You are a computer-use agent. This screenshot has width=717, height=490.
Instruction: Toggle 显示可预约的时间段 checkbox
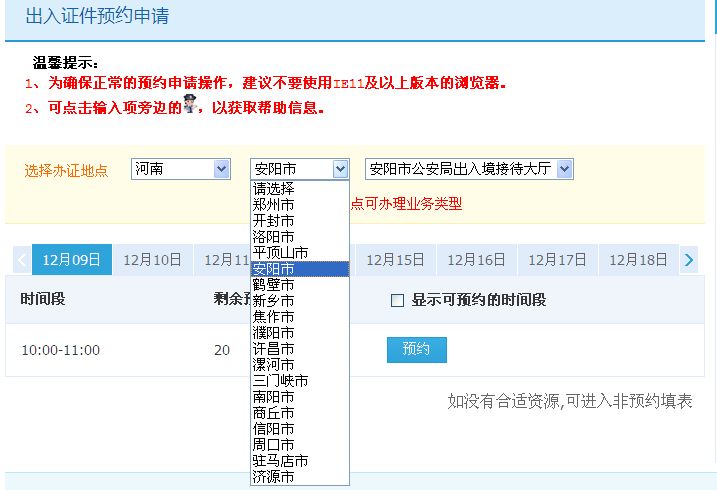coord(397,300)
